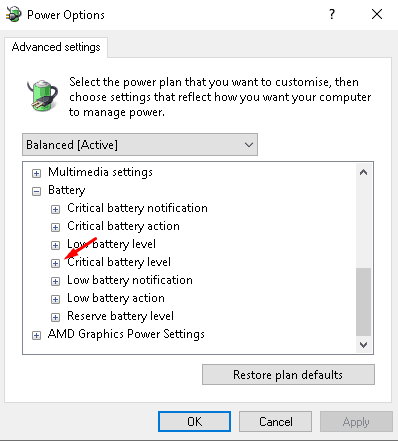Select Reserve battery level tree item
Viewport: 398px width, 441px height.
click(120, 316)
